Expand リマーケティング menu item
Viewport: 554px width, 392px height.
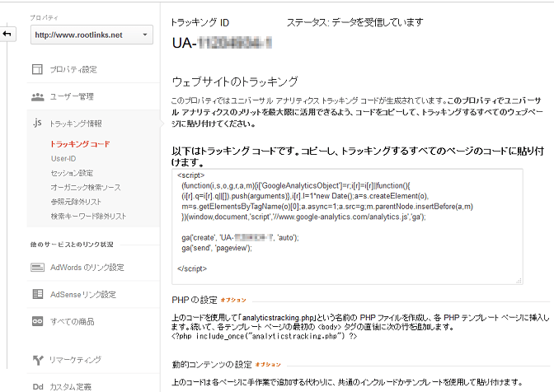click(75, 360)
